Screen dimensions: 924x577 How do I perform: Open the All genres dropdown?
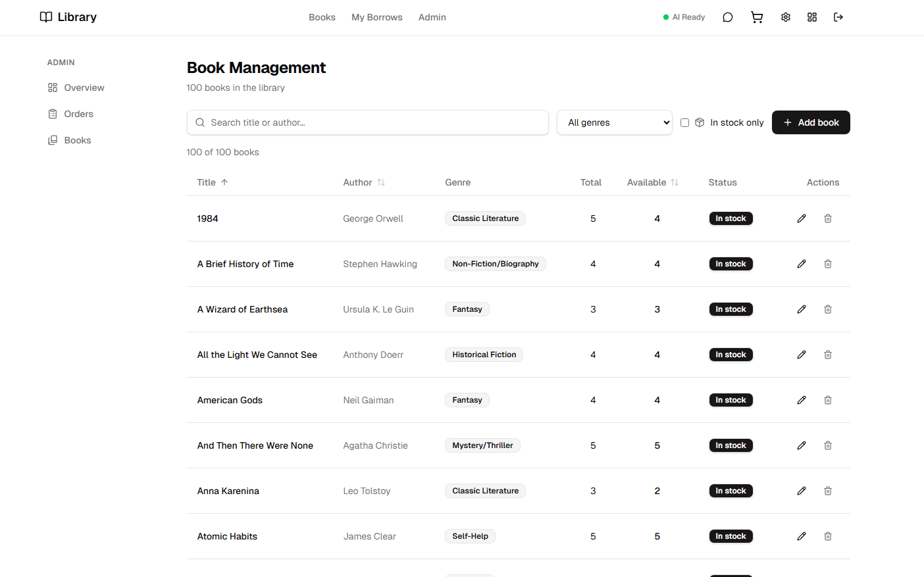[614, 122]
